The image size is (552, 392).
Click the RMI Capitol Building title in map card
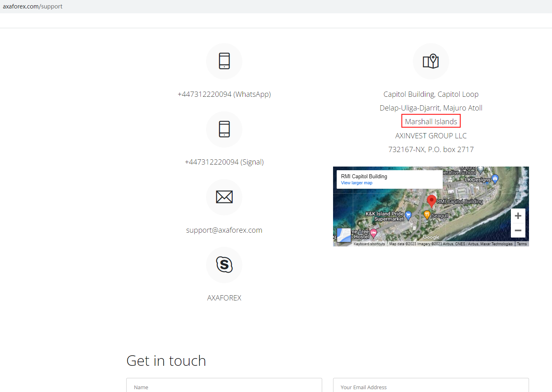tap(364, 177)
